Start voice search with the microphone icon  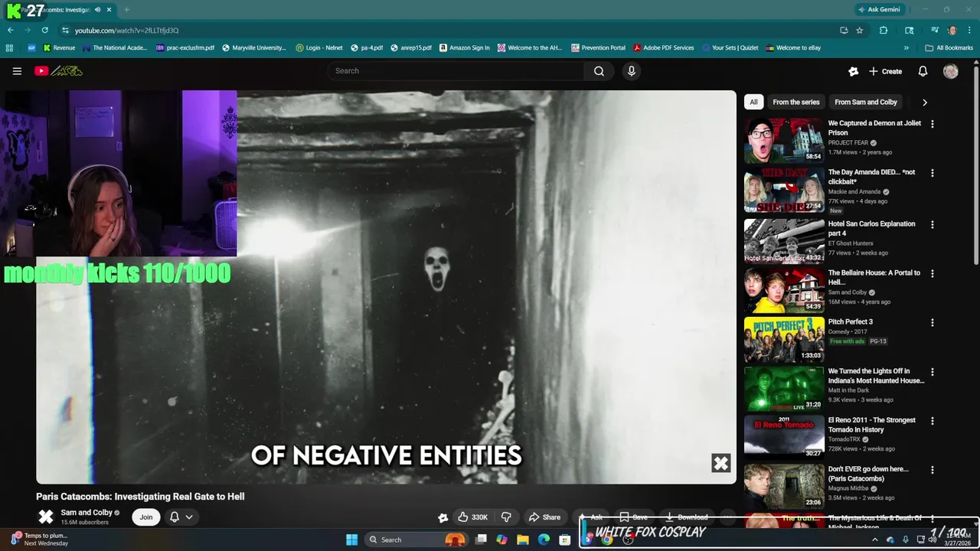[631, 71]
